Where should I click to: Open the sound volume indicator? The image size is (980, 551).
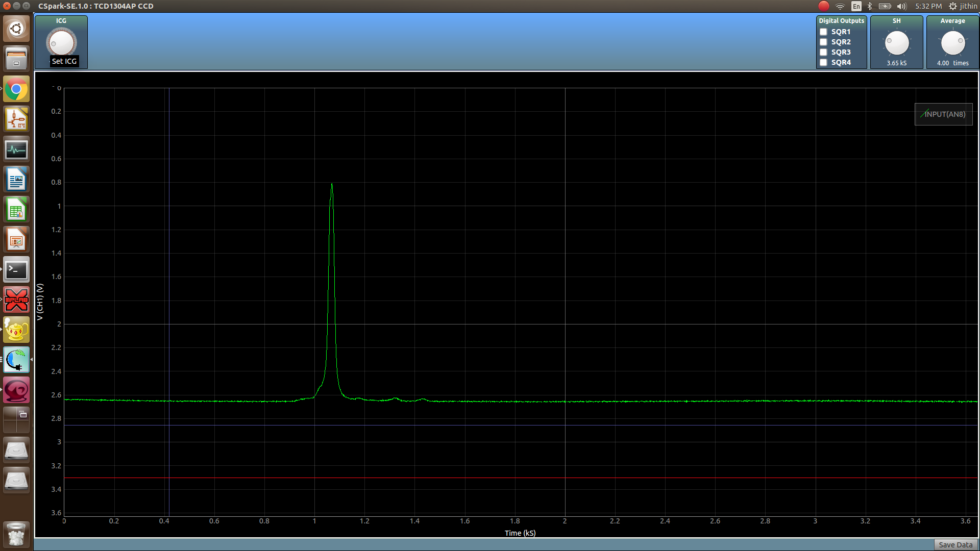click(x=901, y=6)
